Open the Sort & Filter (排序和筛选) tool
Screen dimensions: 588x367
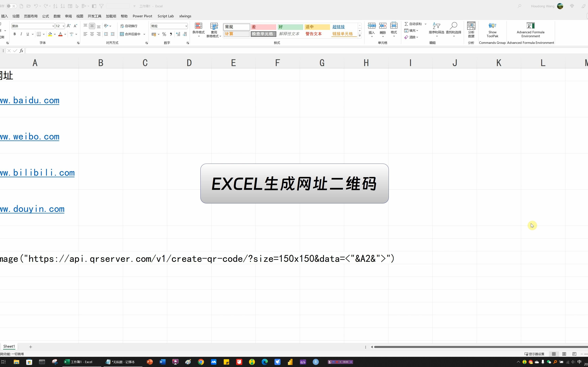coord(436,29)
